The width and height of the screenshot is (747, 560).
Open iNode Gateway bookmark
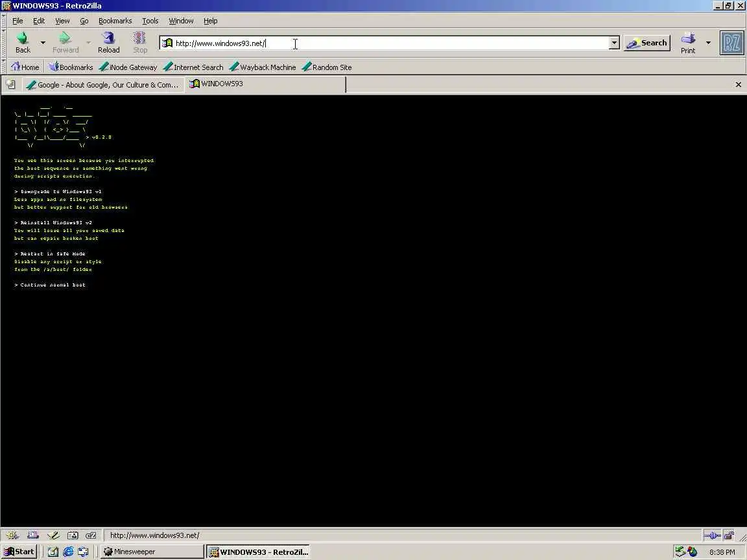point(128,67)
